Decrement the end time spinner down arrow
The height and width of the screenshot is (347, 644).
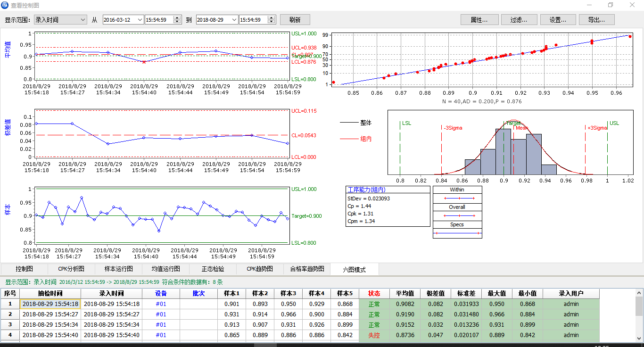pyautogui.click(x=272, y=22)
